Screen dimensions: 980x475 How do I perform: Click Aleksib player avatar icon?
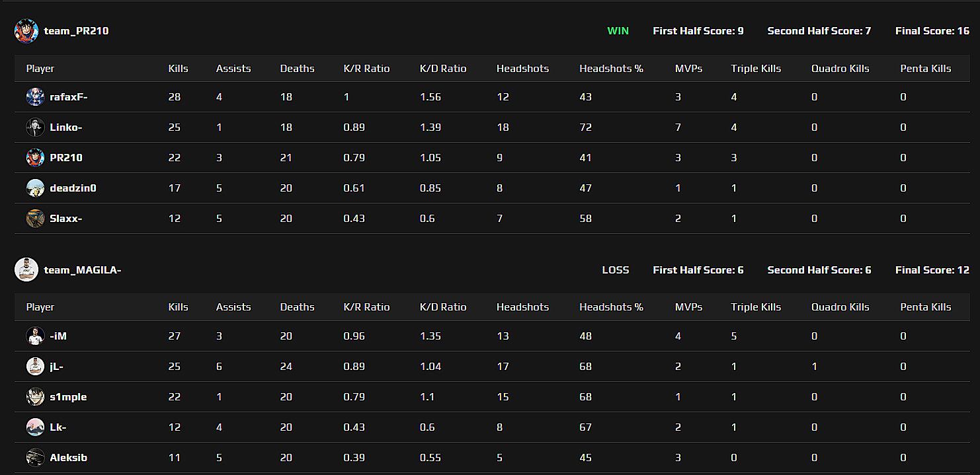click(x=35, y=458)
